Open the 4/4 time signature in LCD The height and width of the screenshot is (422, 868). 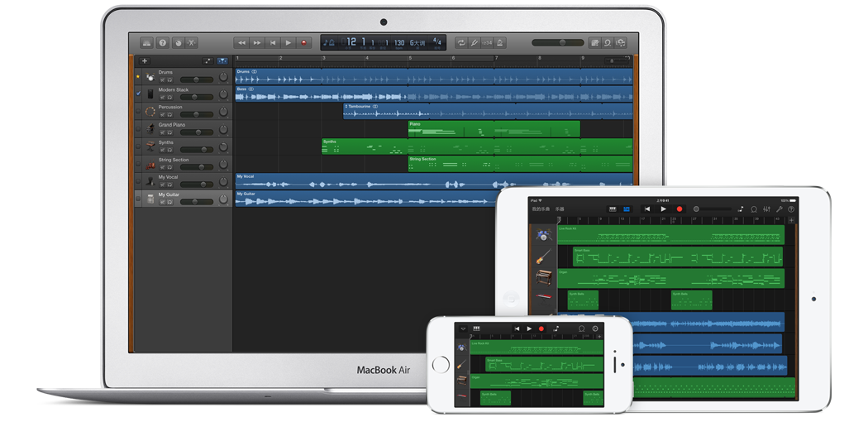pos(437,41)
